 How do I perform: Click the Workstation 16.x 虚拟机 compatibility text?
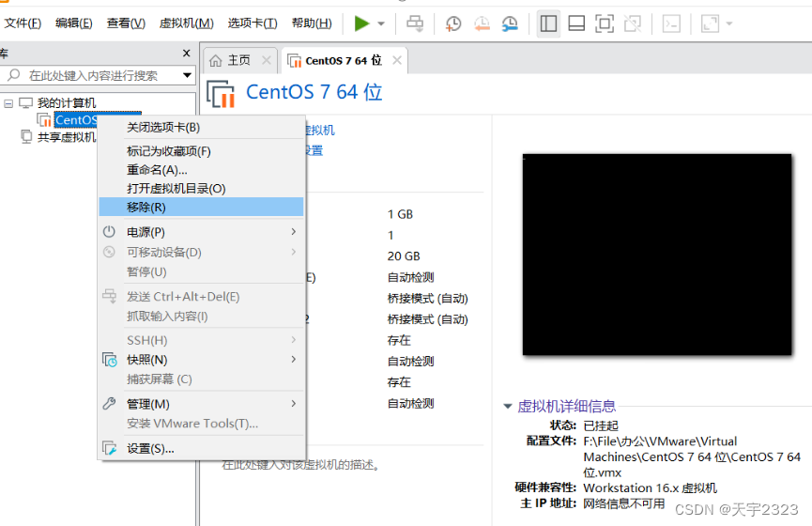(x=650, y=488)
